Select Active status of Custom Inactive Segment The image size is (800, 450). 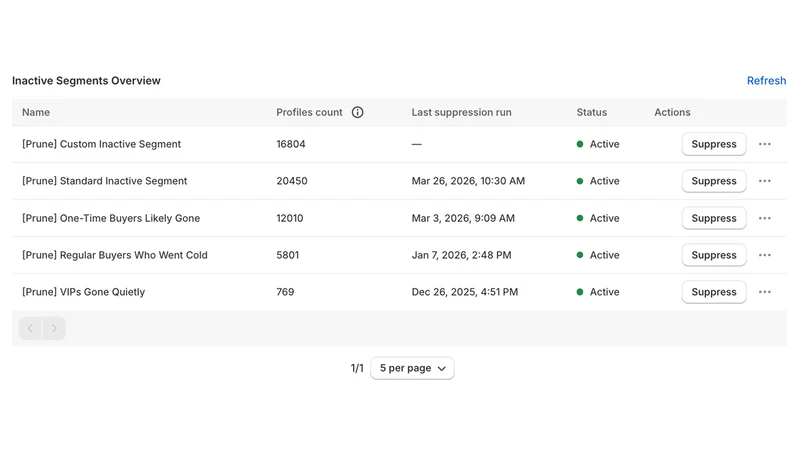pyautogui.click(x=598, y=144)
